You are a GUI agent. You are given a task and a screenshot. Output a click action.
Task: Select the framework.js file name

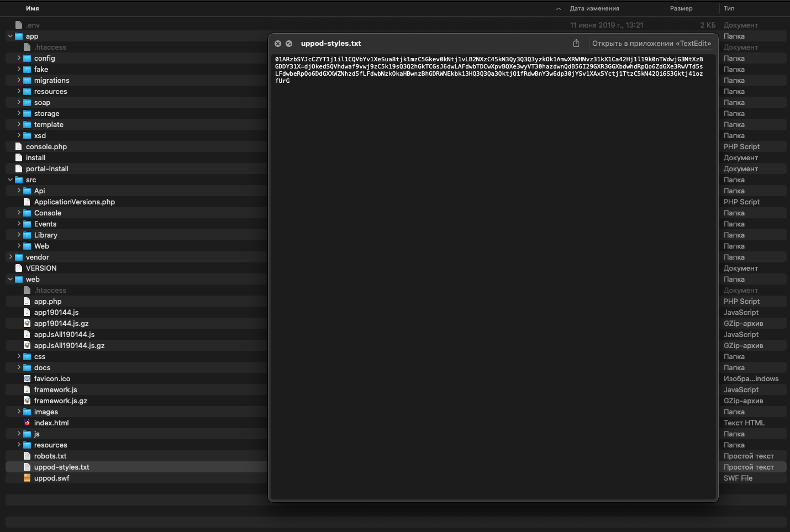55,389
